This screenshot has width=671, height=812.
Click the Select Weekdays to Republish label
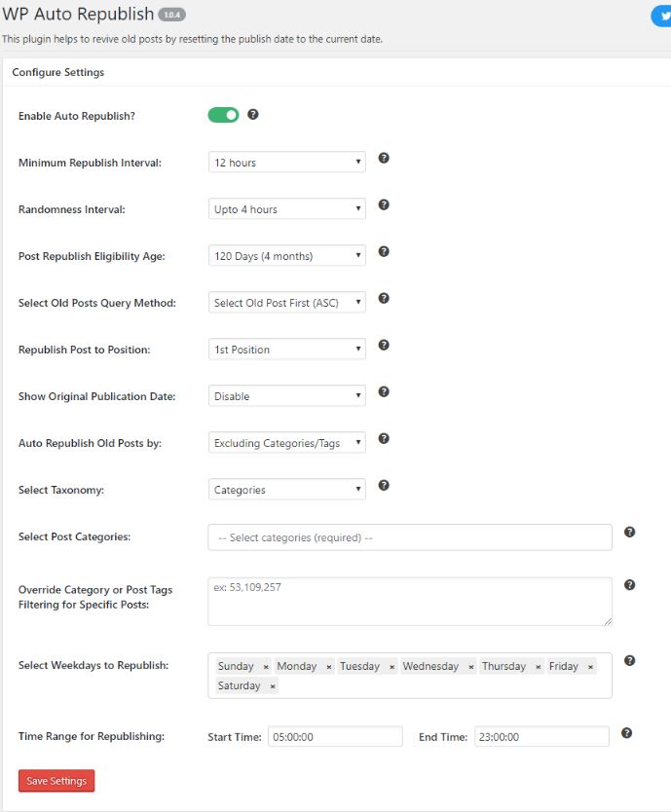click(93, 665)
